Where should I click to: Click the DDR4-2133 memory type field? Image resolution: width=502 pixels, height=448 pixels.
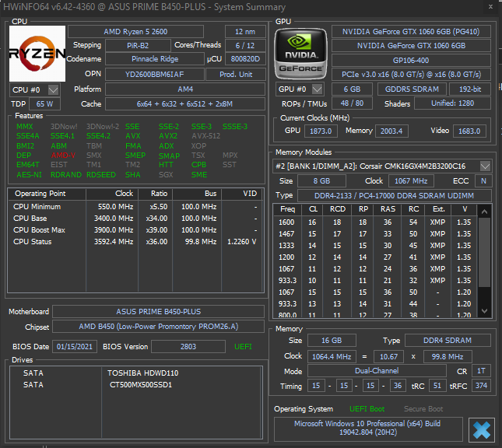click(x=394, y=195)
